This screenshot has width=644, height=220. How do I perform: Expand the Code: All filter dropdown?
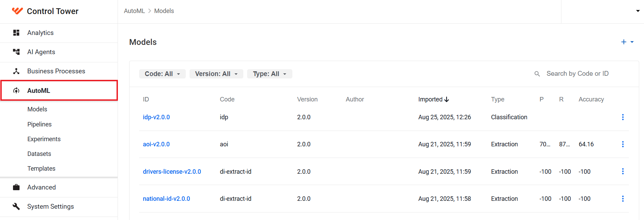click(x=162, y=74)
